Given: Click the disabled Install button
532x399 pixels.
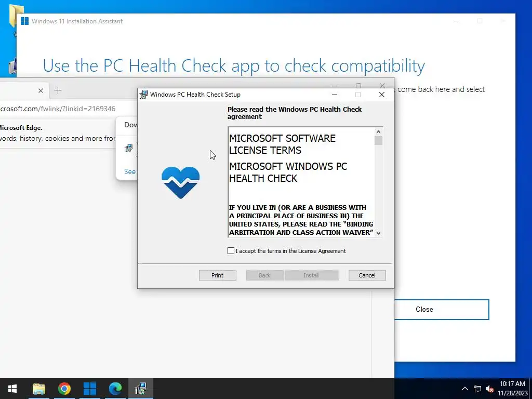Looking at the screenshot, I should [312, 275].
